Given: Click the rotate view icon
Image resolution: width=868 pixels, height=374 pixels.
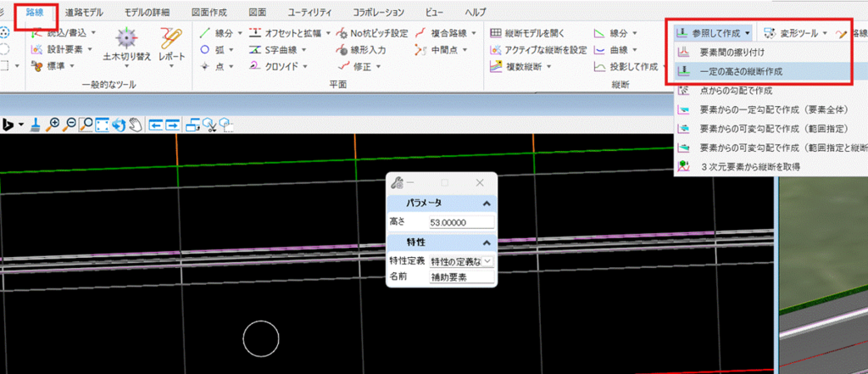Looking at the screenshot, I should (x=119, y=125).
